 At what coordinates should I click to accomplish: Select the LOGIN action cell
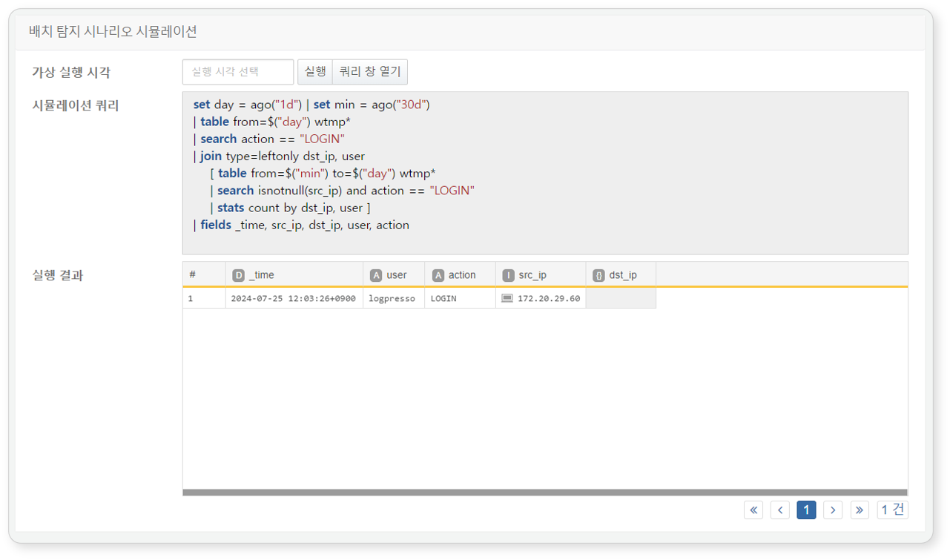pos(460,298)
